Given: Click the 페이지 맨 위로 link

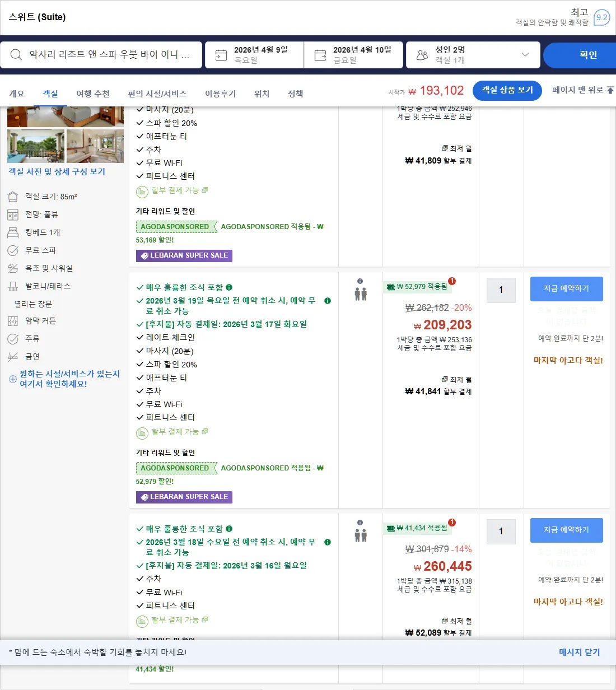Looking at the screenshot, I should click(x=583, y=90).
